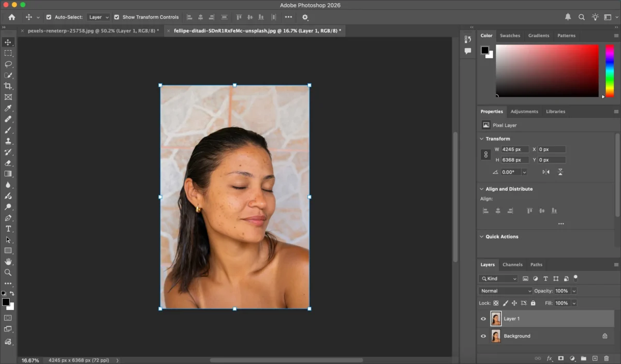Open the Normal blend mode dropdown
Viewport: 621px width, 364px height.
pos(505,291)
